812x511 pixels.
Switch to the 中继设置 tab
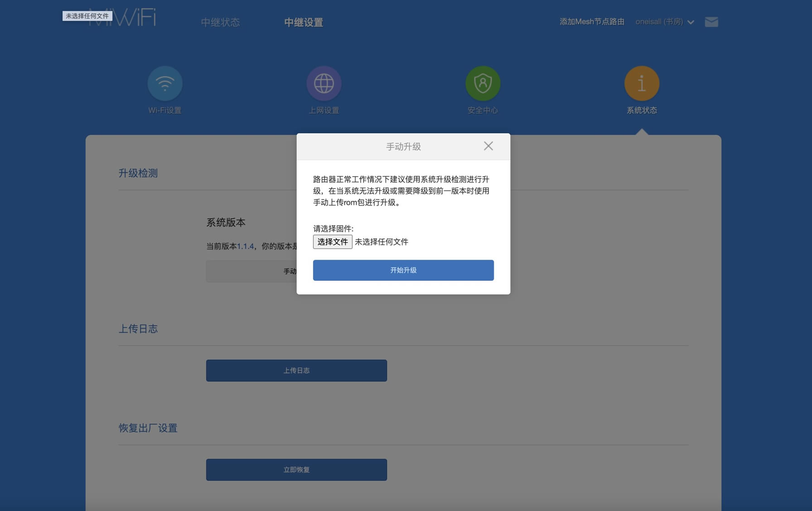[303, 22]
